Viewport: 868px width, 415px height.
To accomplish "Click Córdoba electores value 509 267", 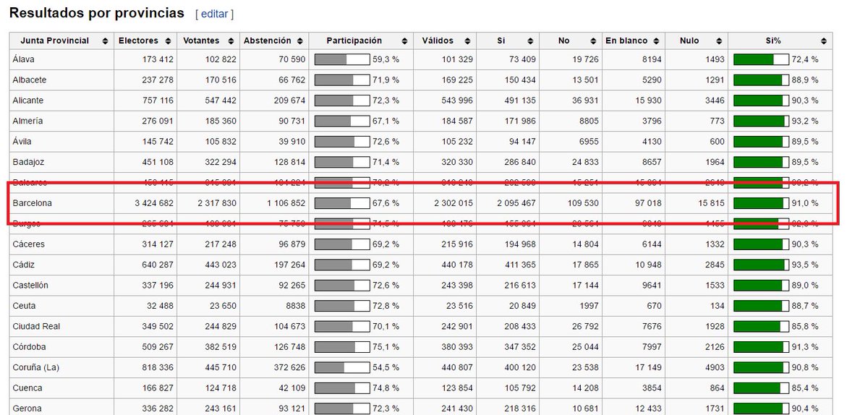I will point(156,347).
